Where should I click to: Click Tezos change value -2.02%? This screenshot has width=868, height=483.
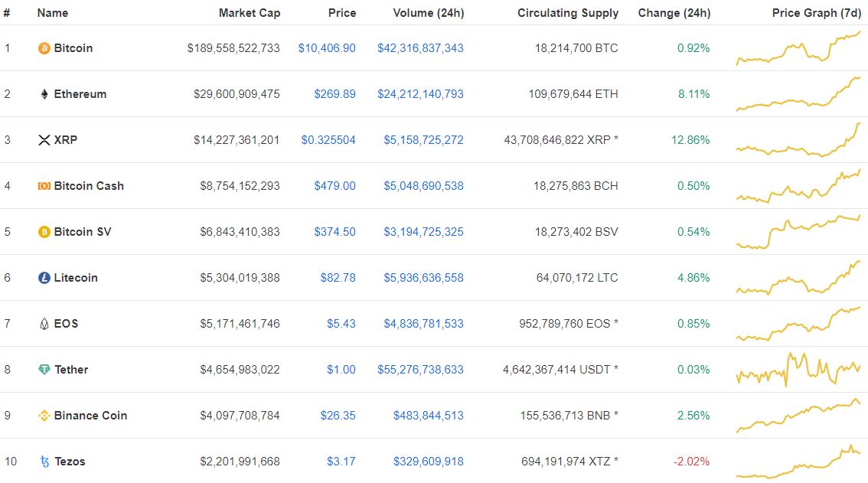pyautogui.click(x=691, y=462)
